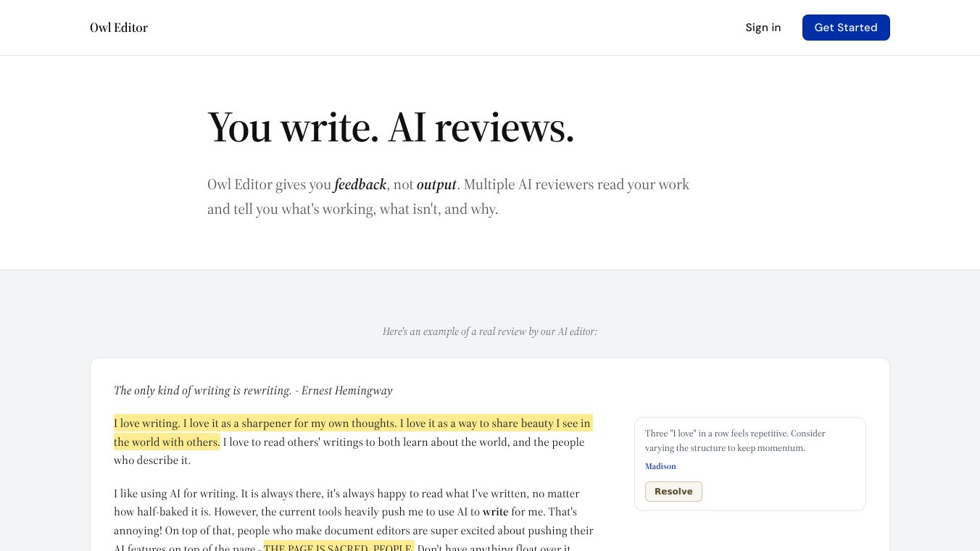Click the reviewer name Madison
Image resolution: width=980 pixels, height=551 pixels.
(660, 466)
